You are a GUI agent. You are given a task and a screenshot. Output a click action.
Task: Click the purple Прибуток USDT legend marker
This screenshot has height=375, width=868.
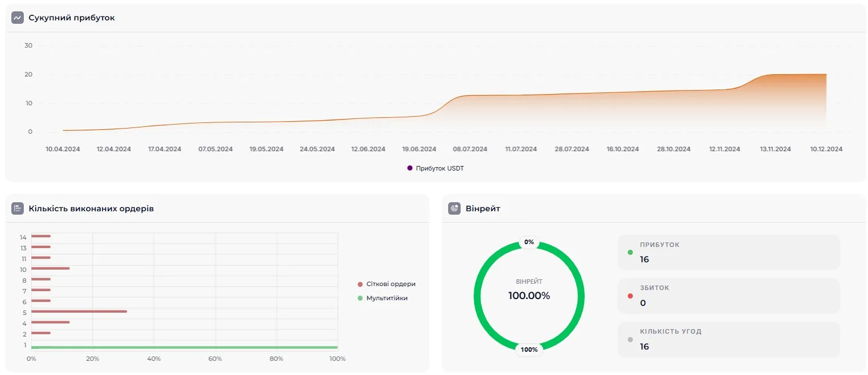pos(410,168)
